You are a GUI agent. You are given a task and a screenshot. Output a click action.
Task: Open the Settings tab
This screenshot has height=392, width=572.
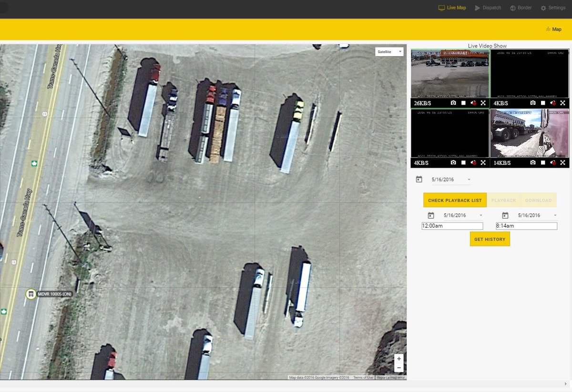(x=553, y=8)
